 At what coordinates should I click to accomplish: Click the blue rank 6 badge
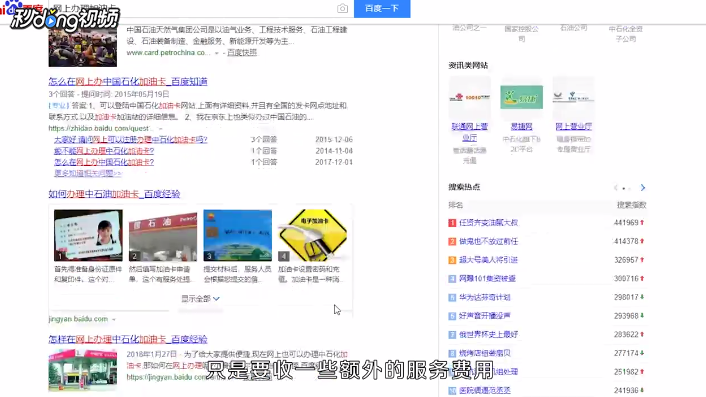click(x=453, y=316)
